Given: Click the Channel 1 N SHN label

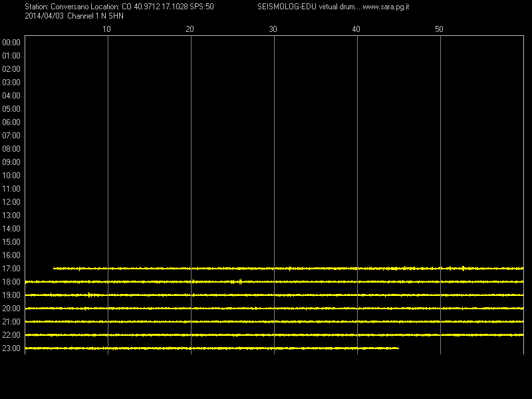Looking at the screenshot, I should pyautogui.click(x=95, y=16).
